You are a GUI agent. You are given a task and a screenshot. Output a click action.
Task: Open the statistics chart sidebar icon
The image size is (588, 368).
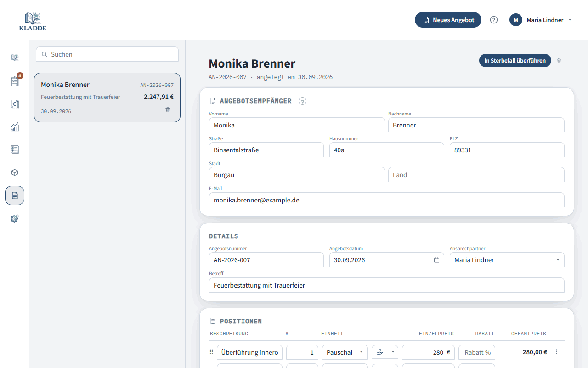click(15, 127)
